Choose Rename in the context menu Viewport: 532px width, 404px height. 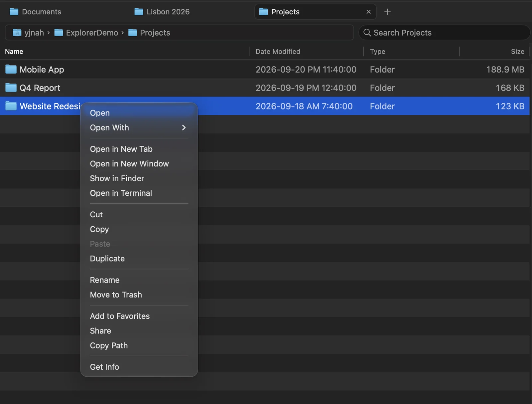(x=139, y=280)
